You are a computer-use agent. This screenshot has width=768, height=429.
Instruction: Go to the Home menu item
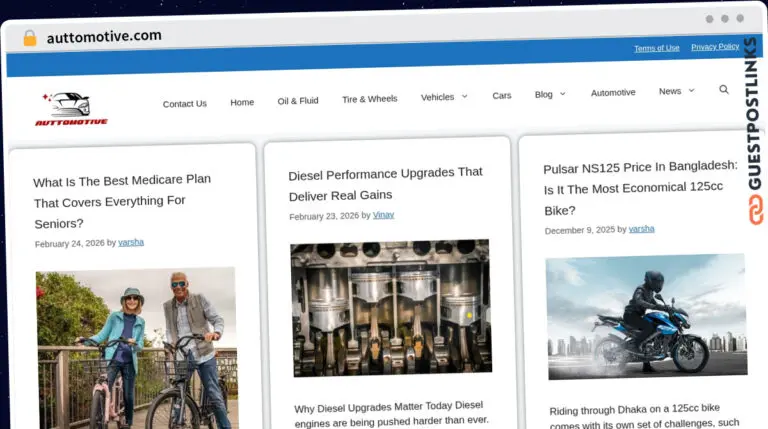point(242,102)
